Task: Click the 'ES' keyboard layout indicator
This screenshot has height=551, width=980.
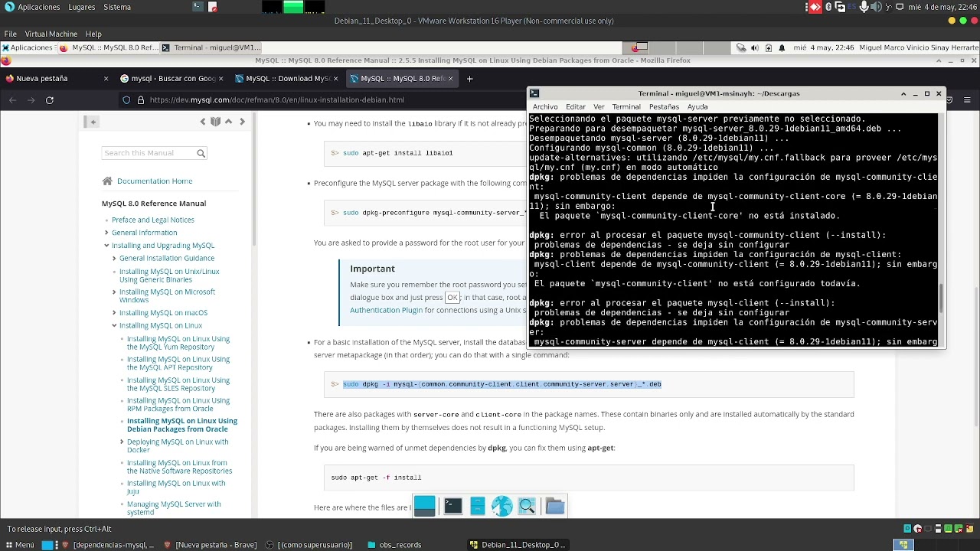Action: click(852, 7)
